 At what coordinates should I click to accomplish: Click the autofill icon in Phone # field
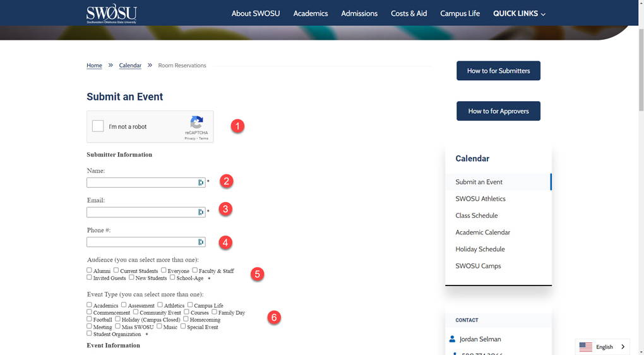tap(201, 242)
